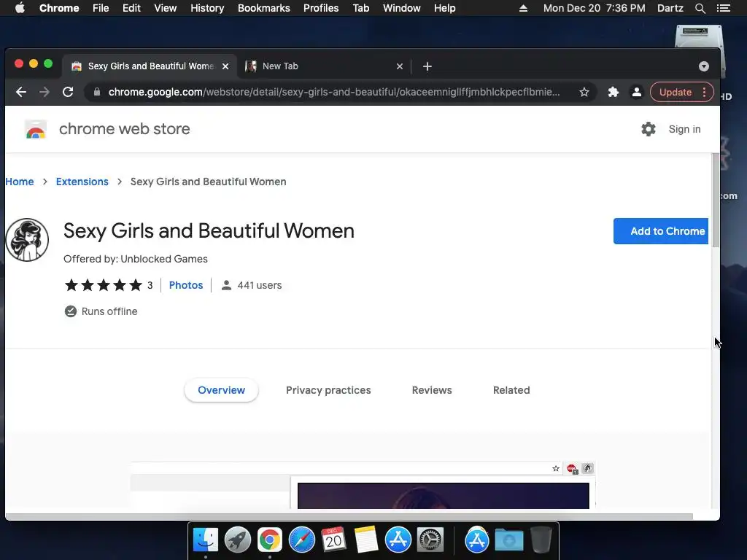View site info via the lock icon
Screen dimensions: 747x560
coord(97,92)
